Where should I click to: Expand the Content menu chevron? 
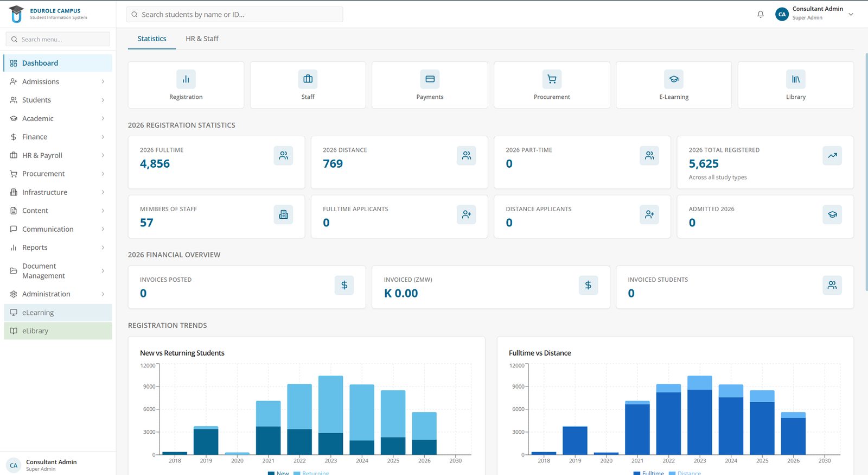pos(103,211)
